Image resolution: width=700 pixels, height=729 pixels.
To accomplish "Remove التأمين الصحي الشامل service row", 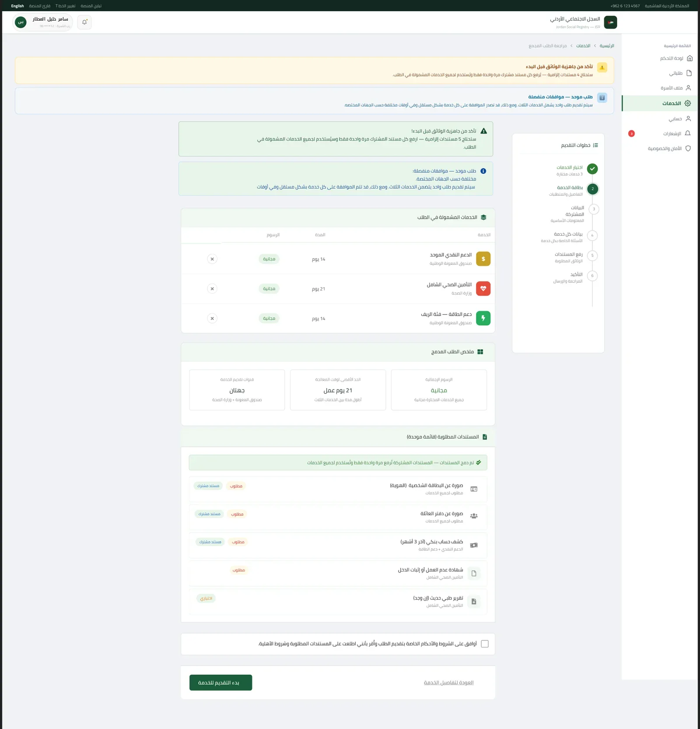I will point(212,289).
